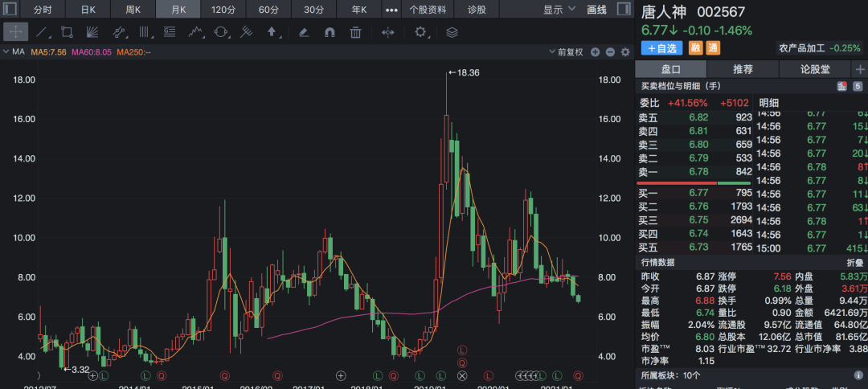Open more periods via three-dots button
The image size is (868, 389).
point(392,10)
